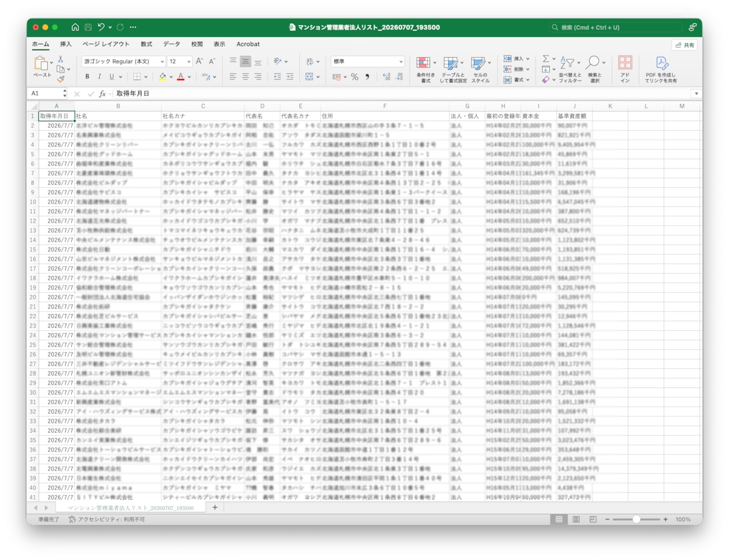The width and height of the screenshot is (729, 560).
Task: Add a new sheet with plus button
Action: [x=215, y=507]
